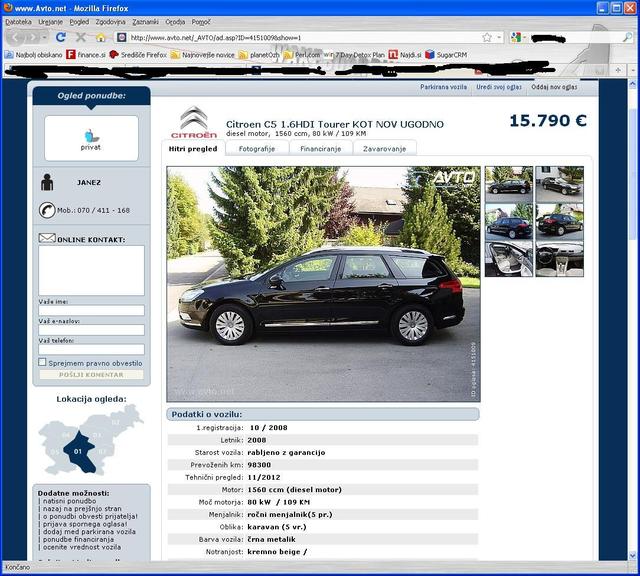Click the new tab plus button
This screenshot has width=640, height=576.
tap(618, 70)
